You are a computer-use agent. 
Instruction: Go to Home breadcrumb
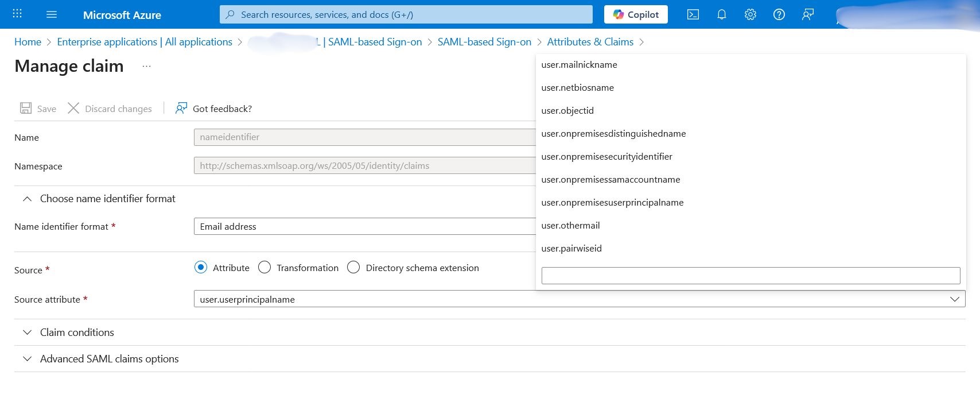point(28,42)
